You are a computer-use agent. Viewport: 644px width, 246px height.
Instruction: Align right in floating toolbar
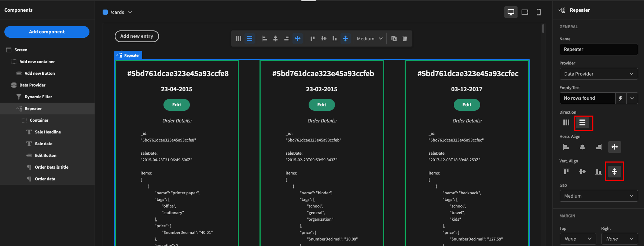(287, 38)
